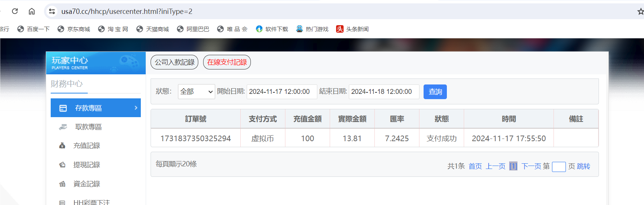Open 天猫商城 bookmark
This screenshot has width=644, height=205.
click(152, 29)
